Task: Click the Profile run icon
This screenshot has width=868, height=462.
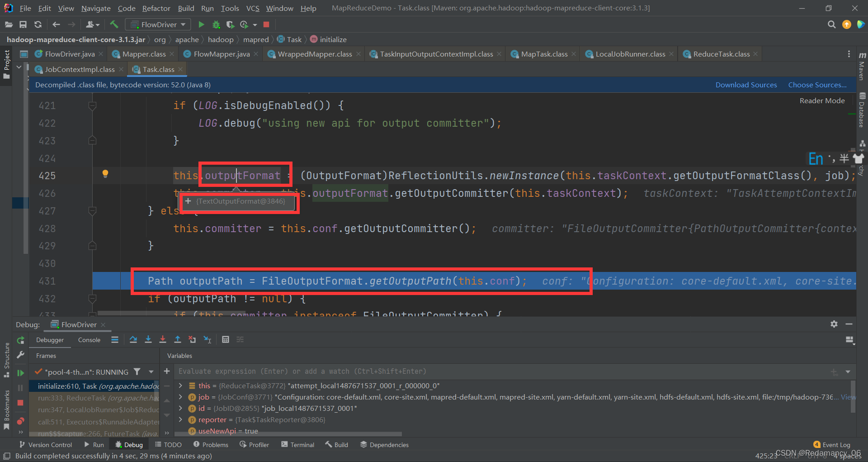Action: (244, 24)
